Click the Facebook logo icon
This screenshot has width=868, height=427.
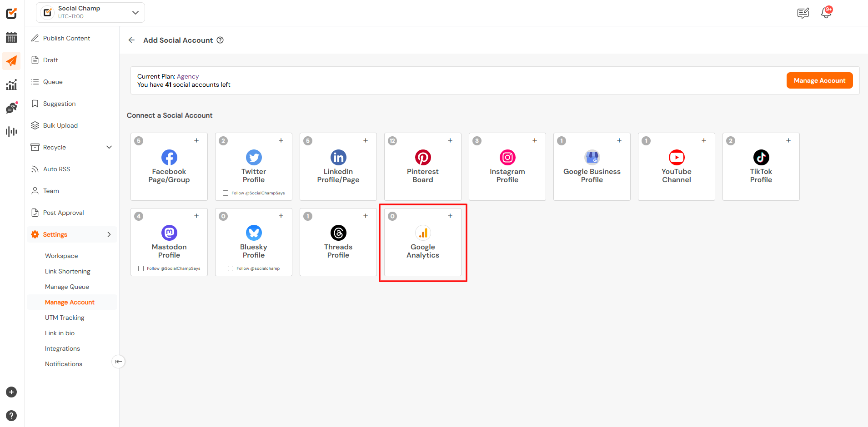(x=169, y=158)
